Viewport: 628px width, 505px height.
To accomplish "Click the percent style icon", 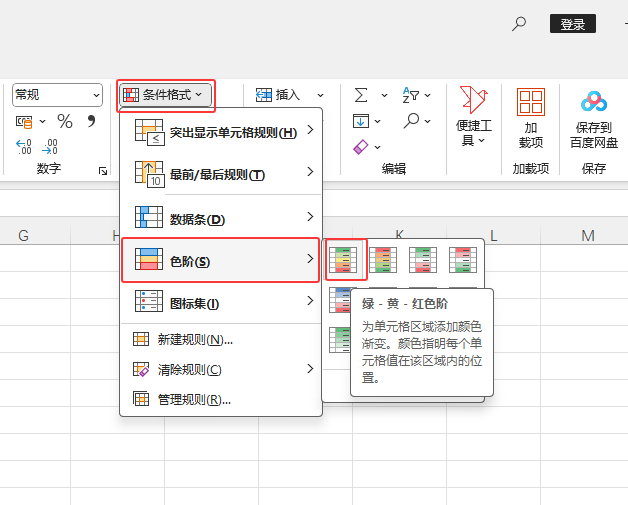I will [x=65, y=122].
